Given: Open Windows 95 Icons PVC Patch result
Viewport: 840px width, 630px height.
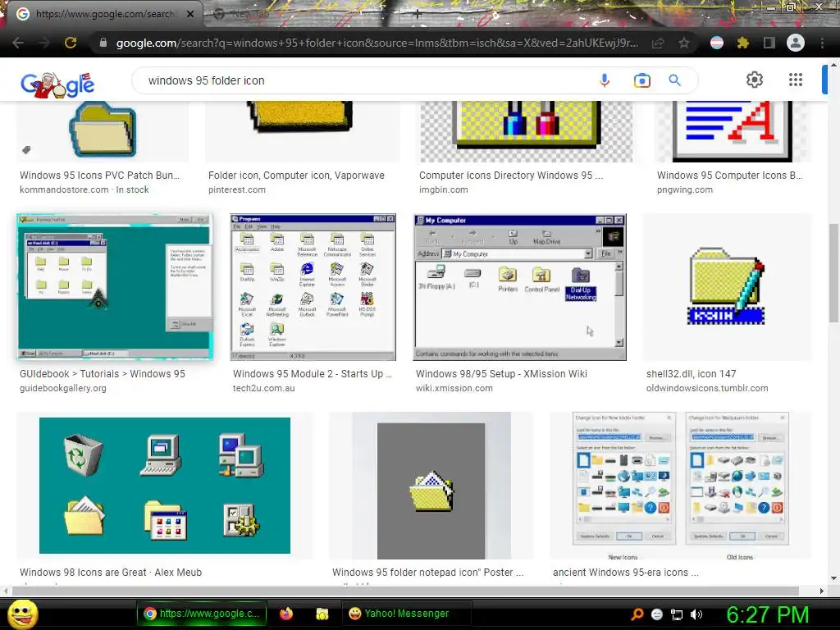Looking at the screenshot, I should coord(99,176).
